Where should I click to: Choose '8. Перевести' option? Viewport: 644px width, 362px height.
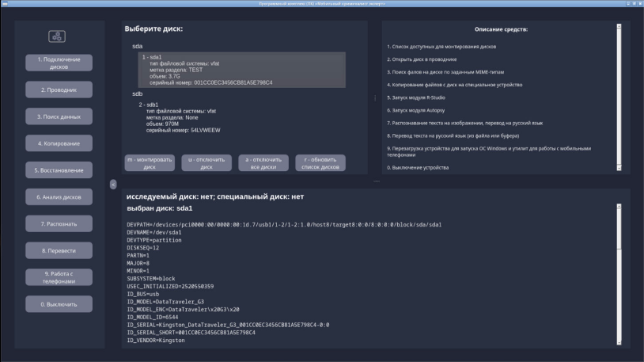[59, 250]
